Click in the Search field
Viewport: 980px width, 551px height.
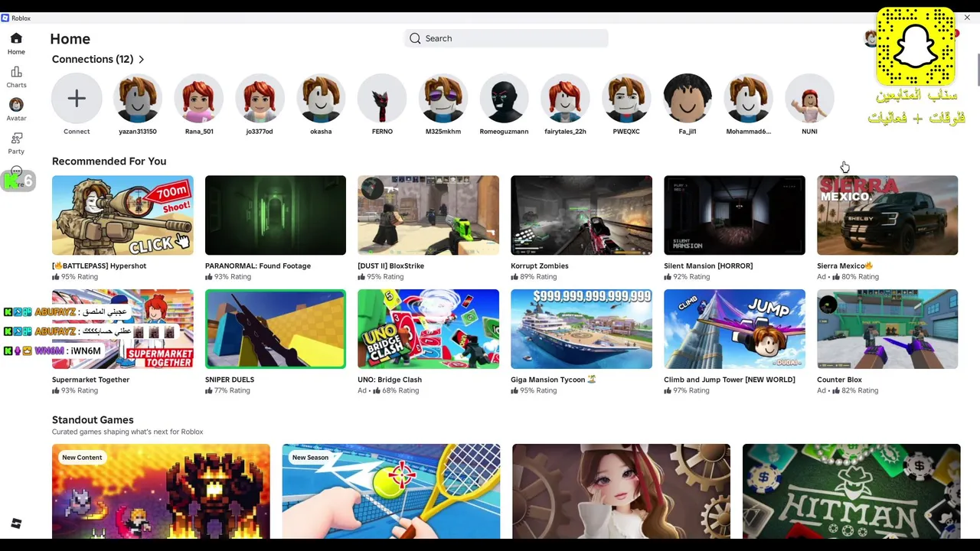point(506,38)
